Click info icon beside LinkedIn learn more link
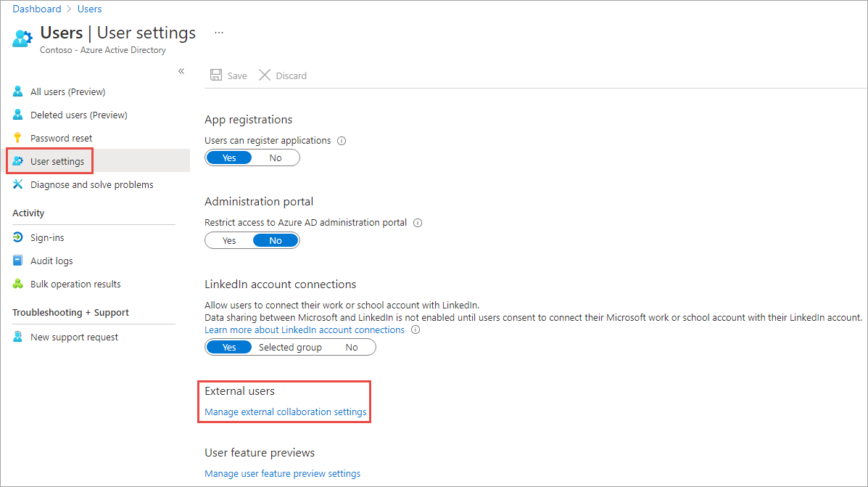The width and height of the screenshot is (868, 487). click(x=416, y=330)
